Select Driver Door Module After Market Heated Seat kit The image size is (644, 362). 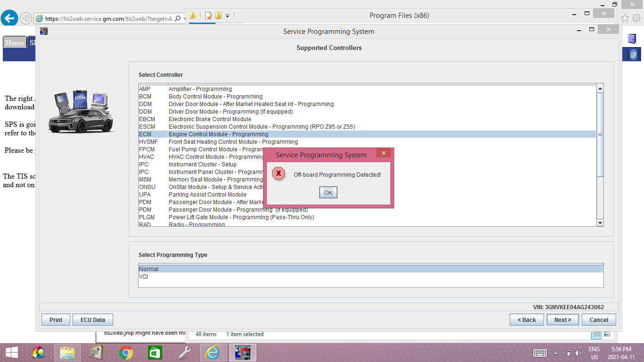pyautogui.click(x=367, y=104)
